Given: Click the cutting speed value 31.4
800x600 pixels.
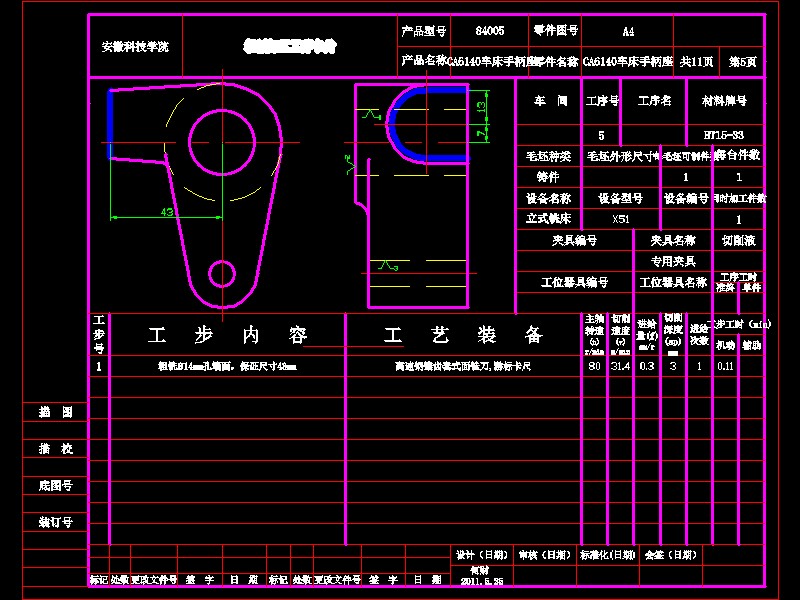Looking at the screenshot, I should click(x=620, y=366).
